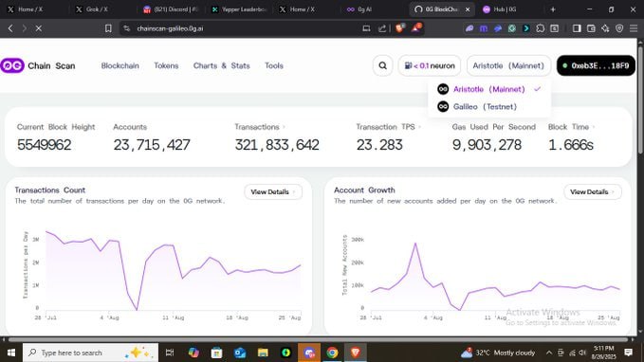The height and width of the screenshot is (362, 644).
Task: Open Brave wallet icon in toolbar
Action: click(x=591, y=28)
